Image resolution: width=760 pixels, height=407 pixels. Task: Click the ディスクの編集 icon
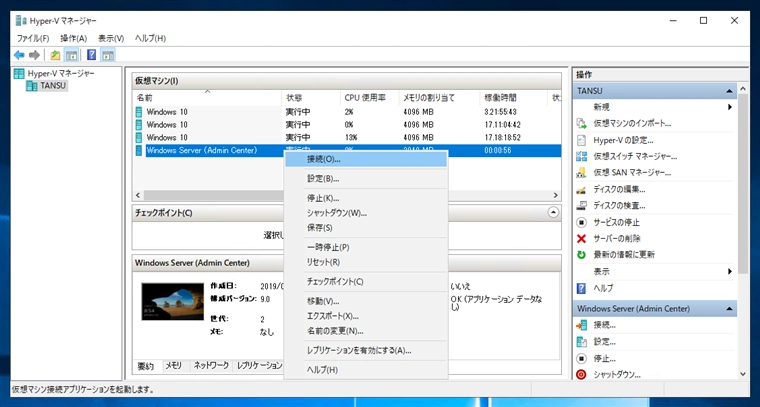click(x=581, y=189)
